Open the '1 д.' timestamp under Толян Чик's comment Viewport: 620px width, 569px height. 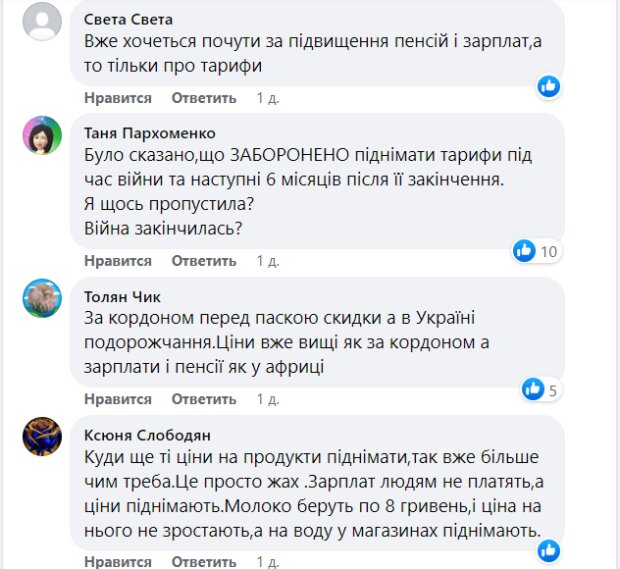tap(267, 399)
